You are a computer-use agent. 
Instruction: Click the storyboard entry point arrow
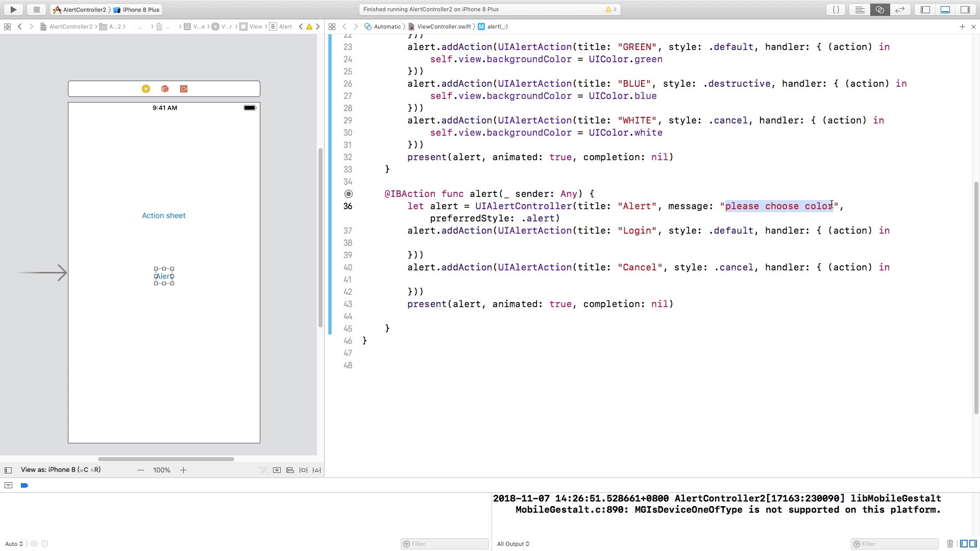click(42, 273)
